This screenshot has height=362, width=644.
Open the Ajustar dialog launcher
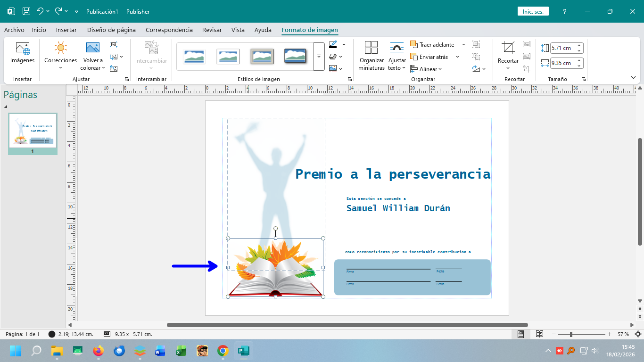click(126, 79)
